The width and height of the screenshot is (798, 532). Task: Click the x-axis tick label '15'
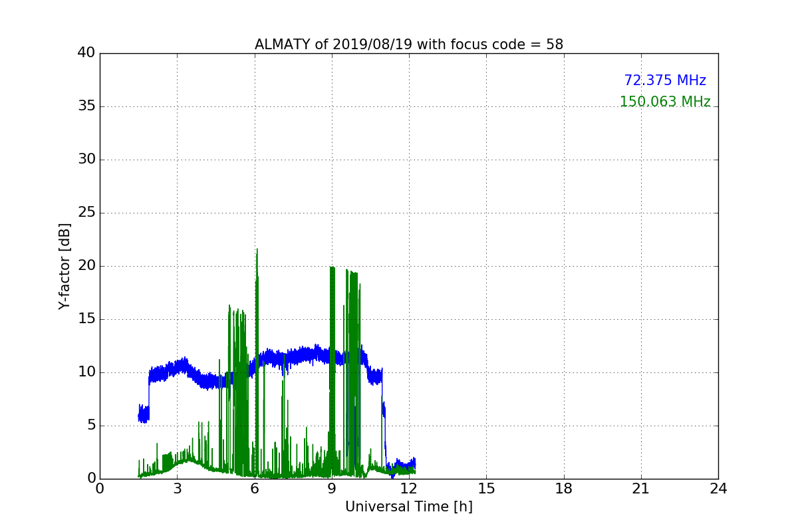click(486, 489)
